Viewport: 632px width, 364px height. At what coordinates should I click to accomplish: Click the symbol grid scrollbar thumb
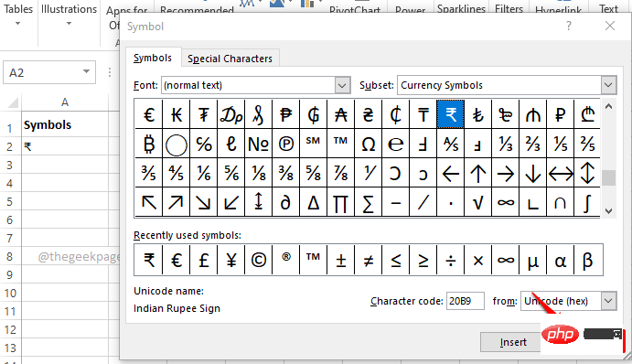[608, 177]
